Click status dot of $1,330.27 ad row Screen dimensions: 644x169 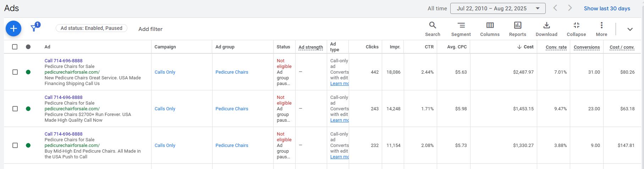point(28,145)
